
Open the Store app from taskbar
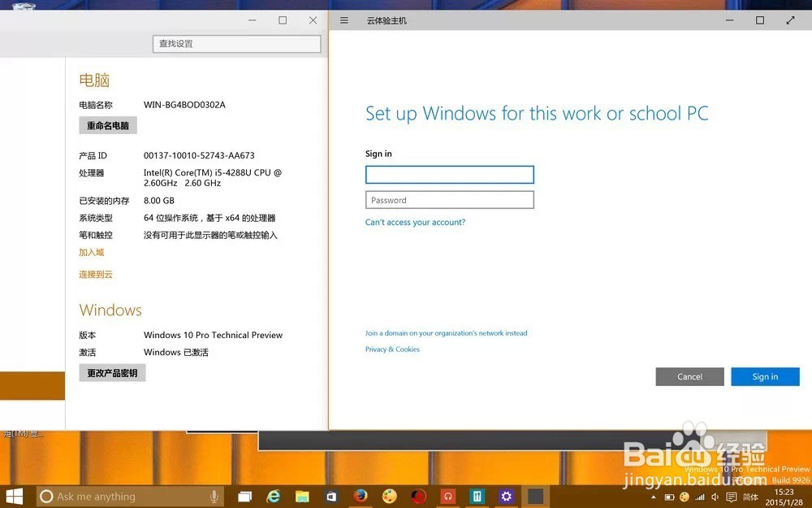331,496
